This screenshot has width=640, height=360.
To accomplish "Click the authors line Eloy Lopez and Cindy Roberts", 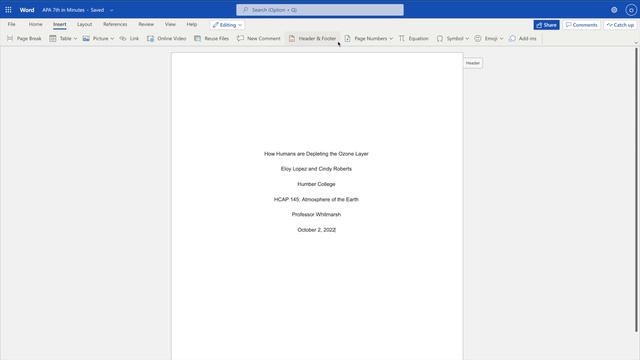I will point(316,169).
